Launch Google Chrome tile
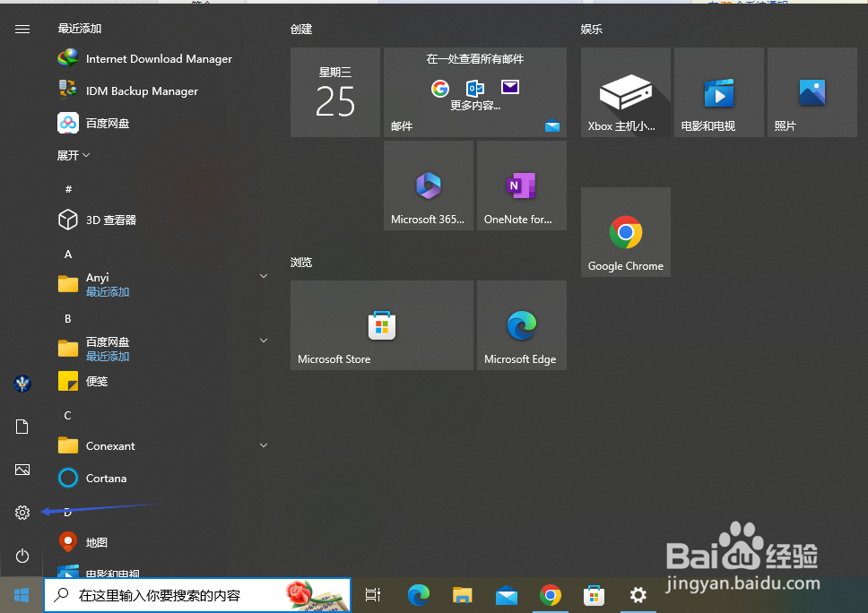The image size is (868, 613). [626, 232]
